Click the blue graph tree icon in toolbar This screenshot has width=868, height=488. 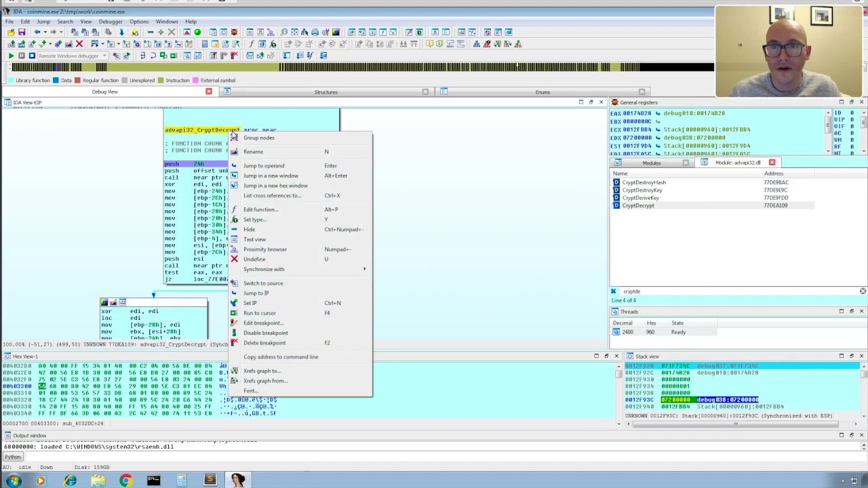(x=477, y=44)
